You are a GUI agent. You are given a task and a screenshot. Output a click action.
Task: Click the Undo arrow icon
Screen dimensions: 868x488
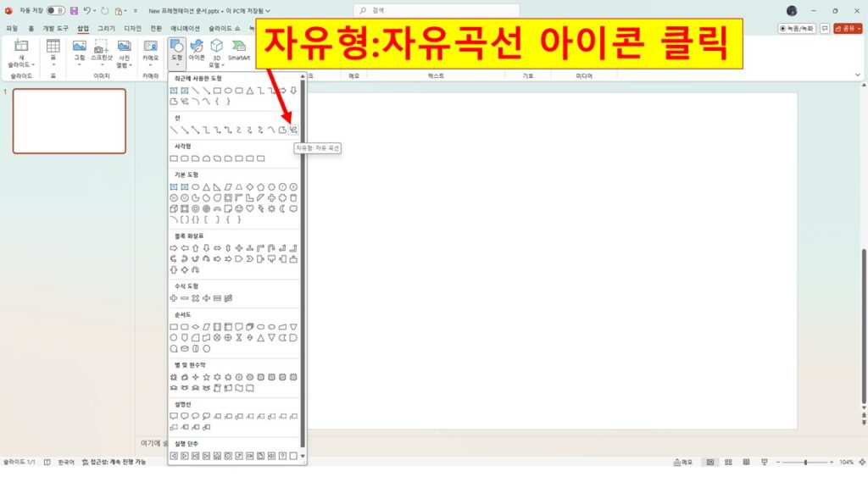(x=87, y=10)
